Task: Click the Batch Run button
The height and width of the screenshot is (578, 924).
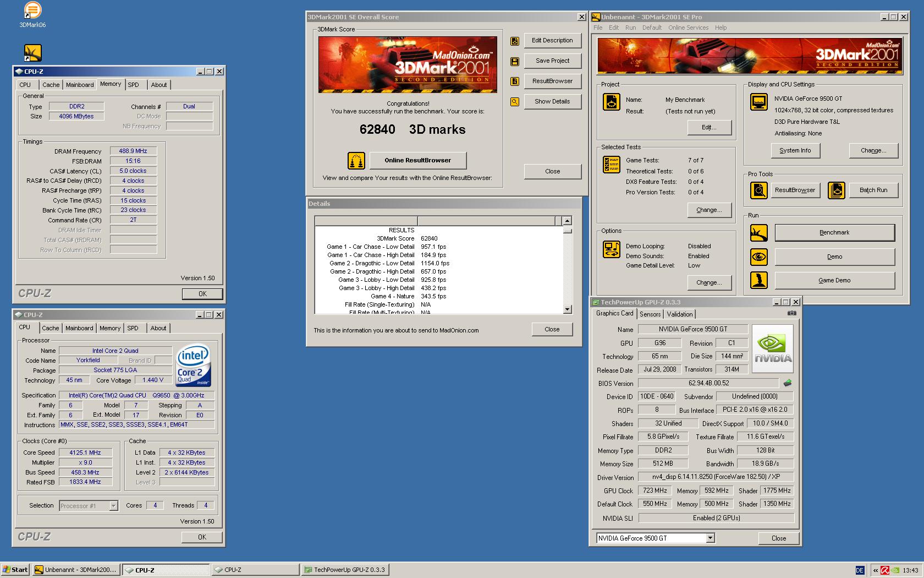Action: click(x=873, y=190)
